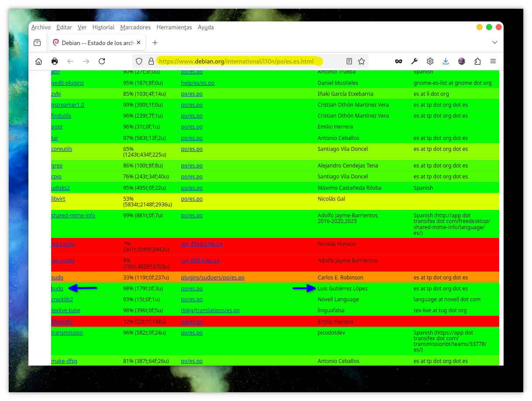Open the wrench developer tools icon
The width and height of the screenshot is (532, 401).
point(414,61)
